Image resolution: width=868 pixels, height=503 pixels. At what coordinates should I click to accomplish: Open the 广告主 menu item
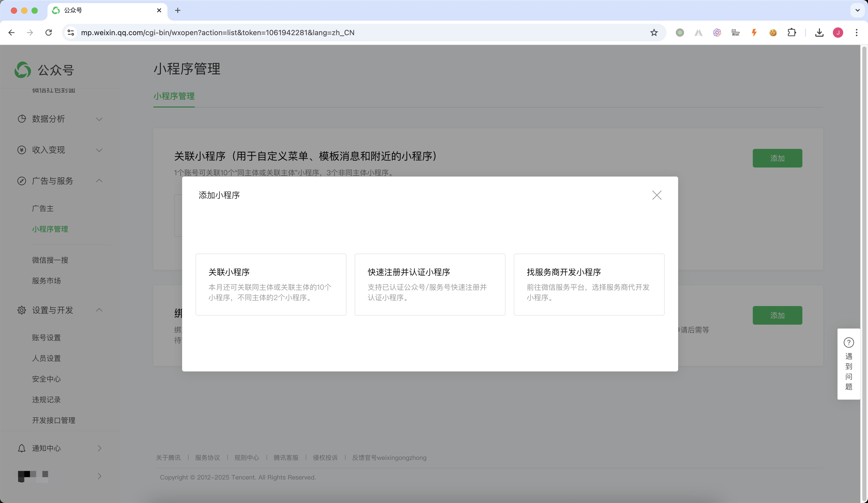pyautogui.click(x=43, y=208)
